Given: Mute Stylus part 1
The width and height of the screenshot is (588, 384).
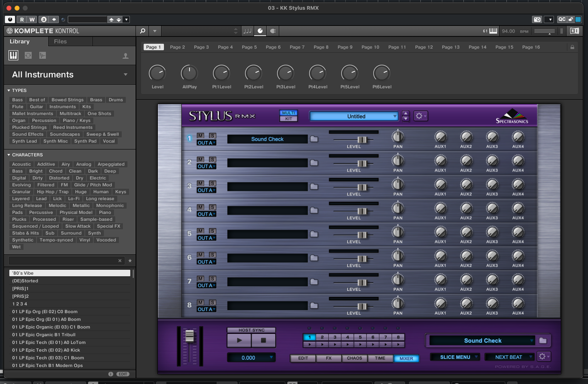Looking at the screenshot, I should click(x=201, y=135).
